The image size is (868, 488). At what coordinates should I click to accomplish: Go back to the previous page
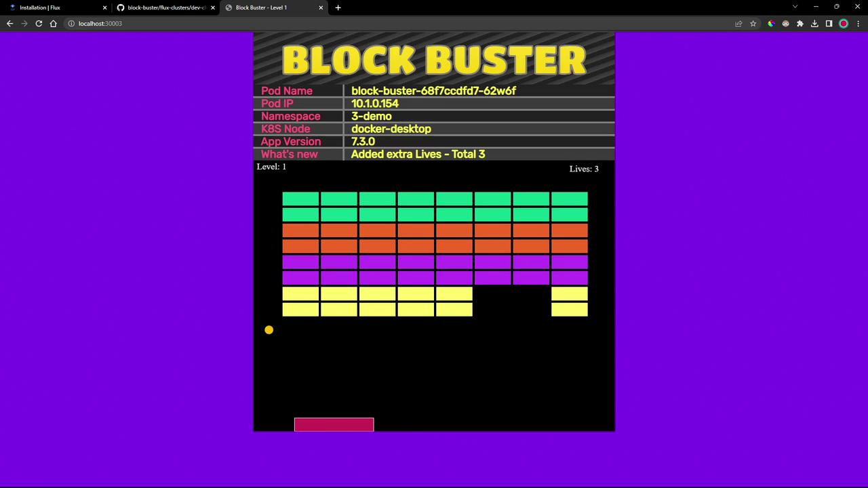click(9, 24)
